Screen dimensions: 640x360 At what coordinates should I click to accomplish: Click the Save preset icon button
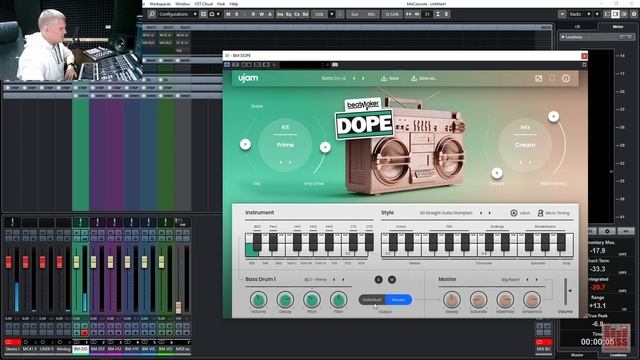pos(389,78)
